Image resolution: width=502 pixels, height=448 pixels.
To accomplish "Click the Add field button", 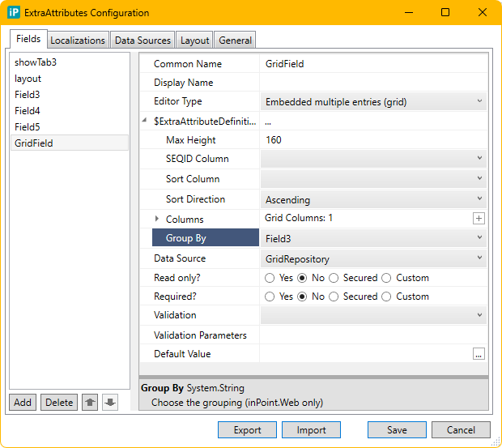I will [23, 403].
